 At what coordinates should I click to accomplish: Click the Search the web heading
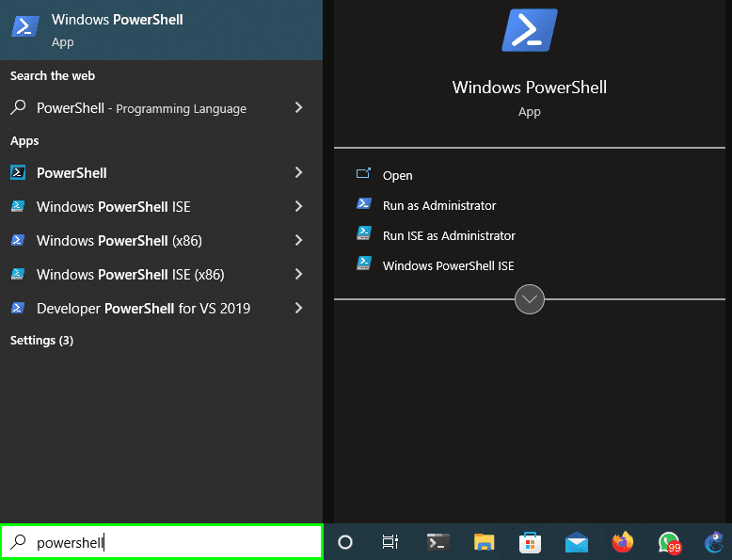tap(53, 75)
